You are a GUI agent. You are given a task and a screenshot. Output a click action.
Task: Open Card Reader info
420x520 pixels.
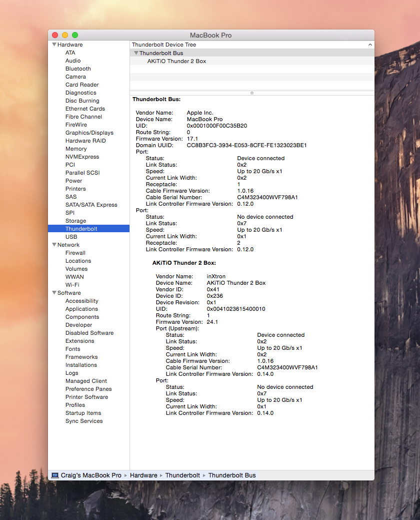[82, 85]
